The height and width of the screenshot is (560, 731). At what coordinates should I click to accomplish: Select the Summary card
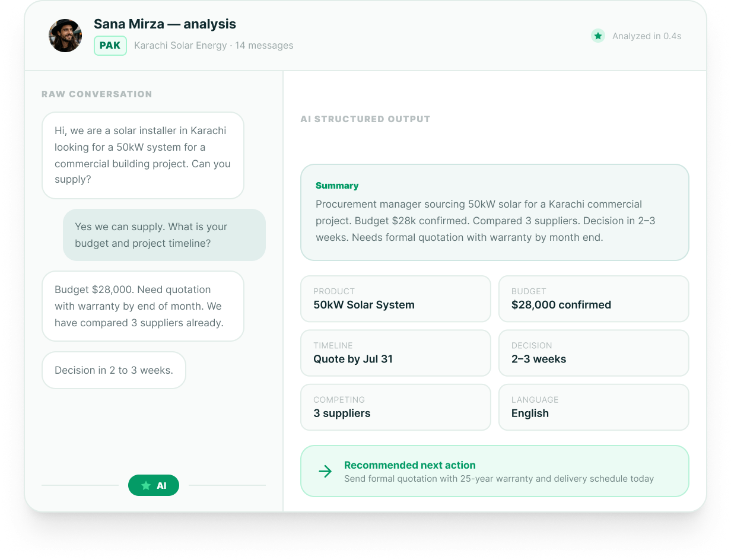click(x=495, y=212)
